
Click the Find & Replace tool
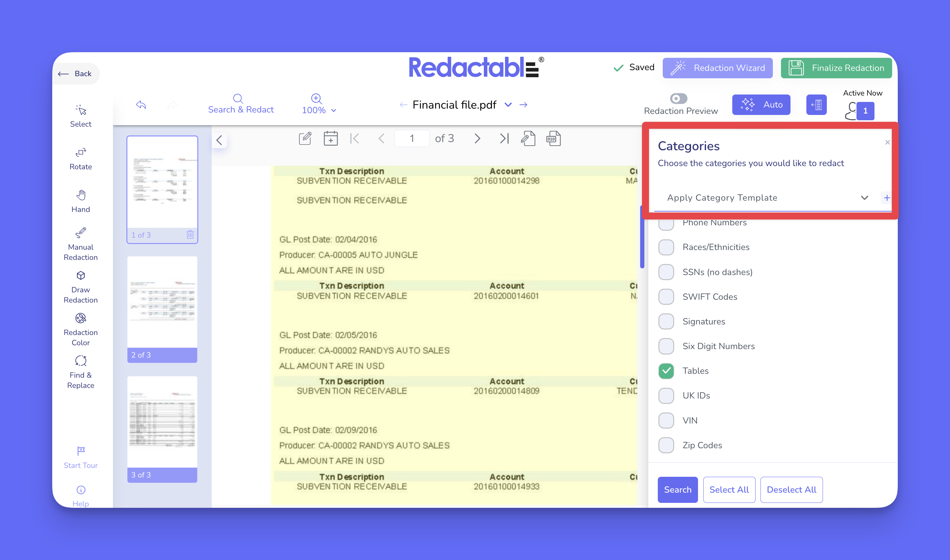(x=80, y=372)
